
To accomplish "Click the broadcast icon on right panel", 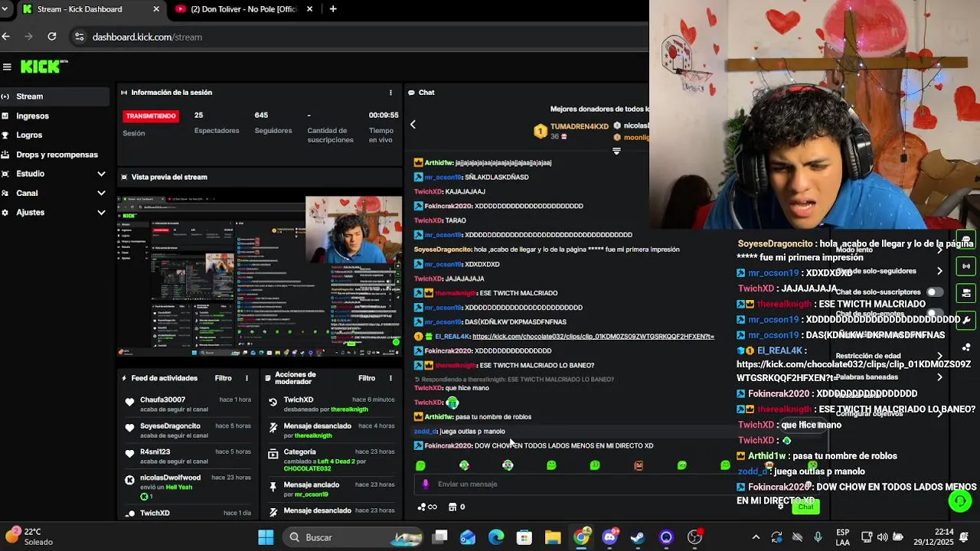I will pyautogui.click(x=966, y=266).
